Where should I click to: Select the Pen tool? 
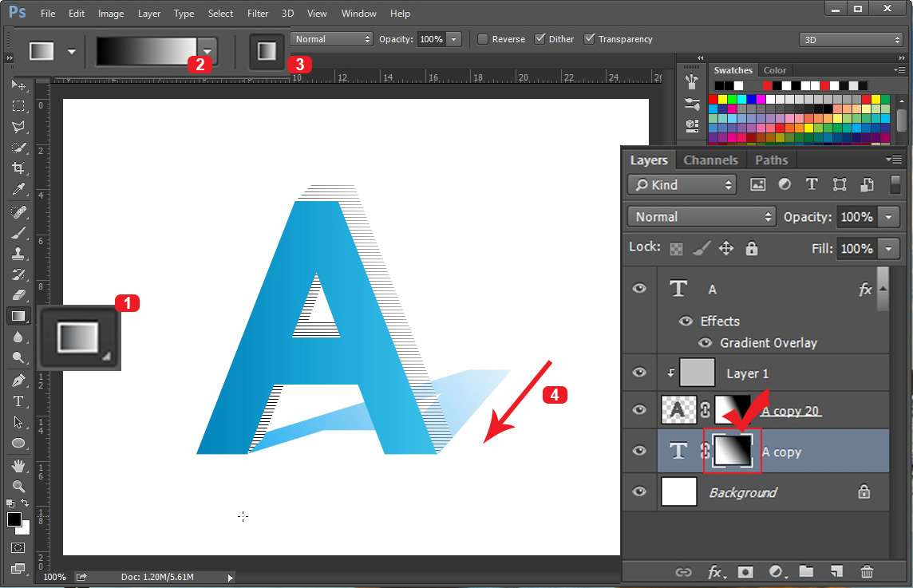[x=18, y=381]
